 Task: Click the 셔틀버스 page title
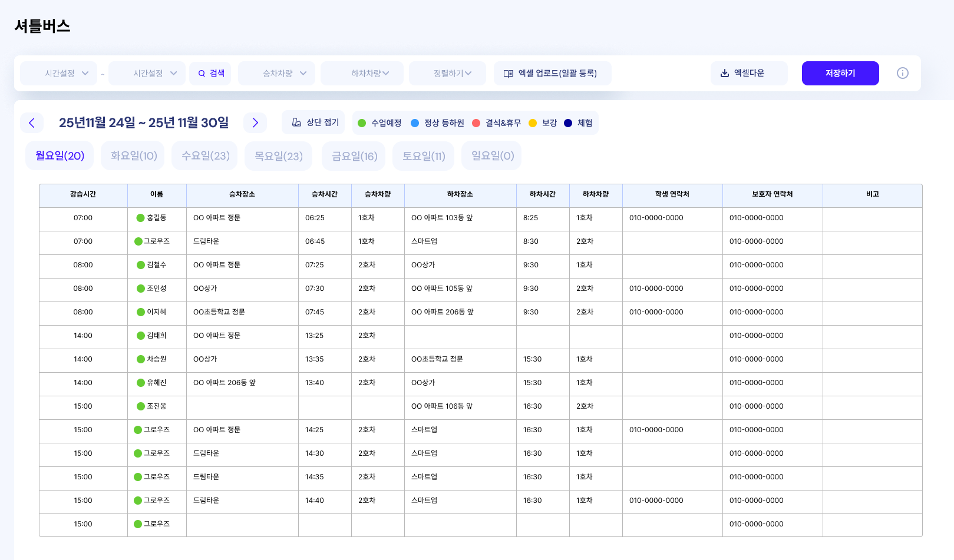click(42, 26)
